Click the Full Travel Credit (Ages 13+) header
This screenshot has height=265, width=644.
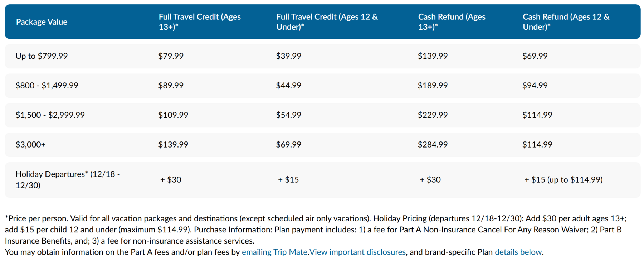[200, 22]
